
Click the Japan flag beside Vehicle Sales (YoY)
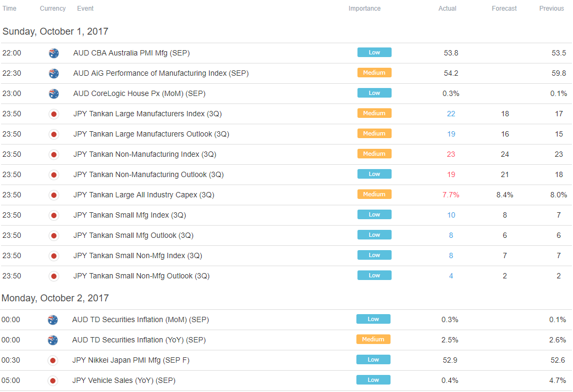pos(53,381)
